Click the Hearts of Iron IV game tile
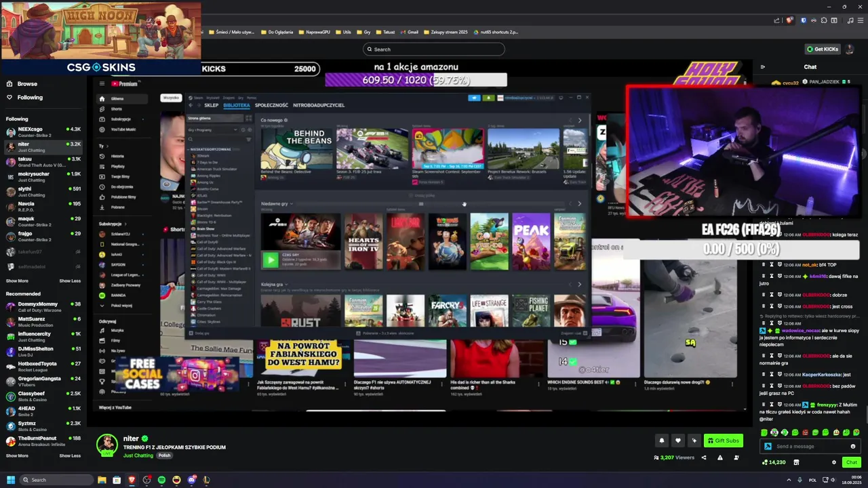Viewport: 868px width, 488px height. click(x=363, y=242)
